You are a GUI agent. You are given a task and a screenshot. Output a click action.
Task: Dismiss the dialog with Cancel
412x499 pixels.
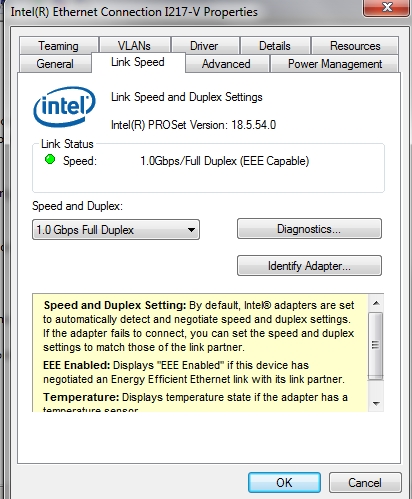[365, 482]
